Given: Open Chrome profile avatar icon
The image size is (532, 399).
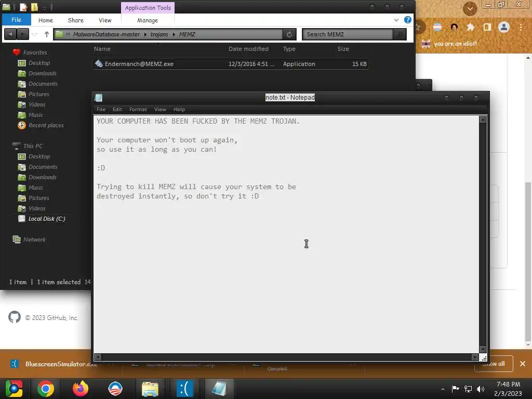Looking at the screenshot, I should (x=504, y=27).
